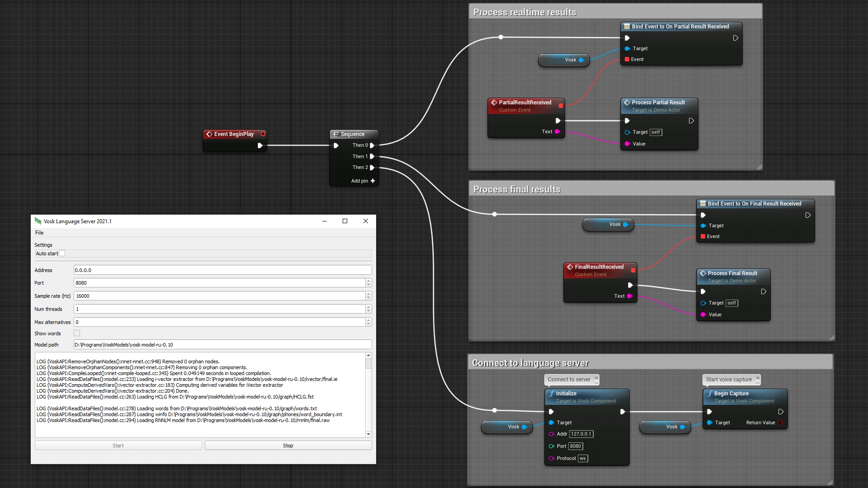Click the Begin Capture node icon
The height and width of the screenshot is (488, 868).
710,393
